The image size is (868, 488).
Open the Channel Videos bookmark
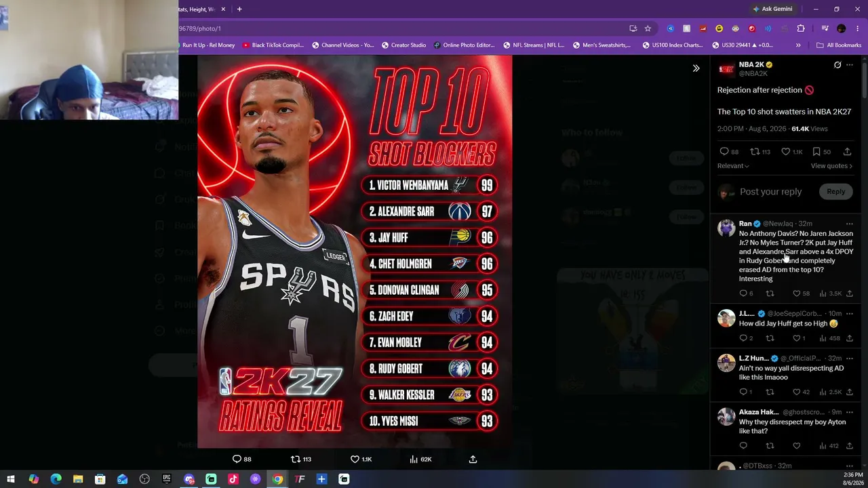click(x=342, y=45)
